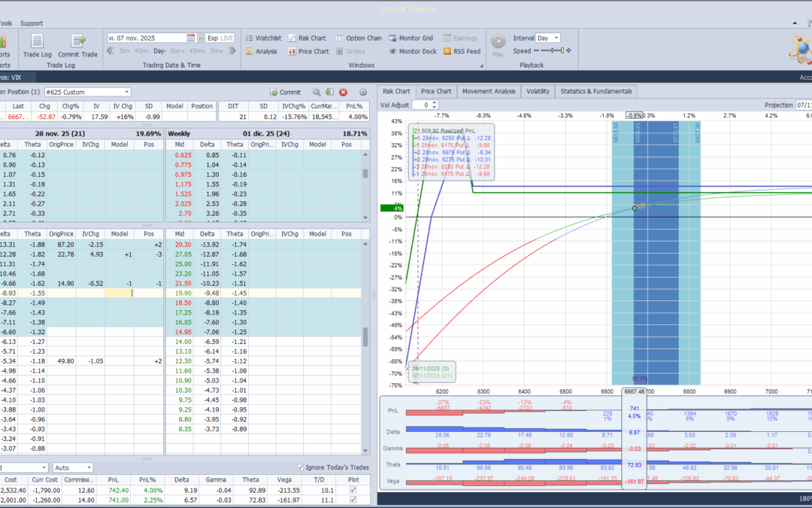Click the Day+ time step button
This screenshot has width=812, height=508.
pos(178,51)
